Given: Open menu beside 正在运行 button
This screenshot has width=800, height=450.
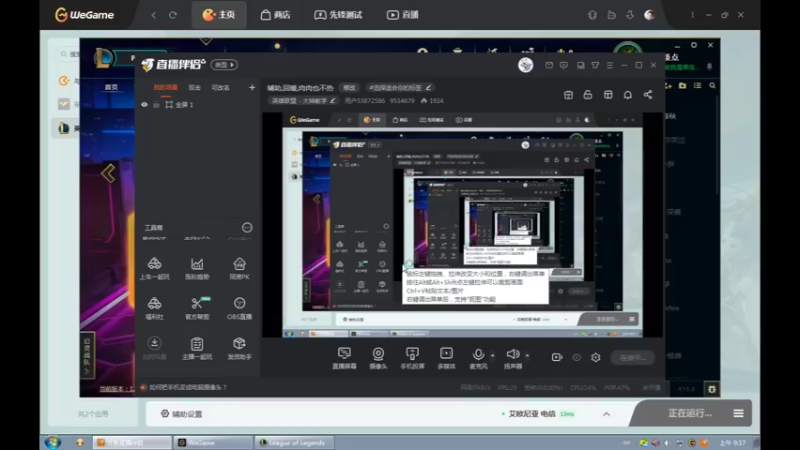Looking at the screenshot, I should click(738, 413).
